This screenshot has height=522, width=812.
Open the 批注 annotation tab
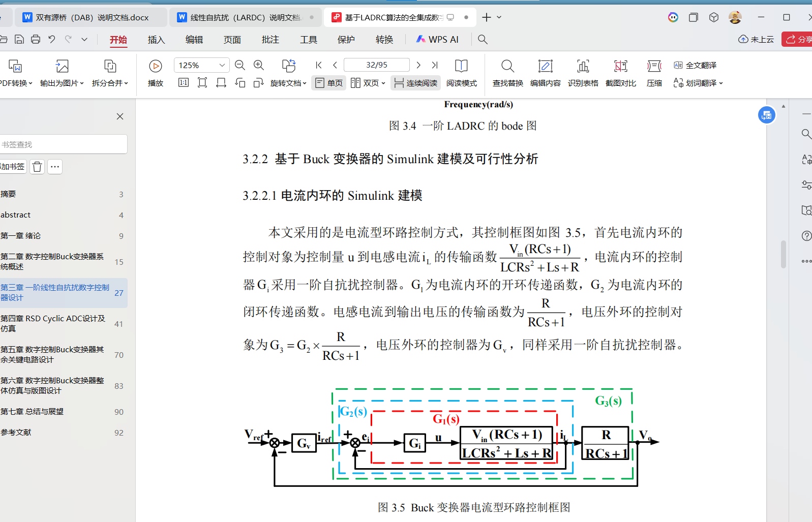[x=270, y=40]
